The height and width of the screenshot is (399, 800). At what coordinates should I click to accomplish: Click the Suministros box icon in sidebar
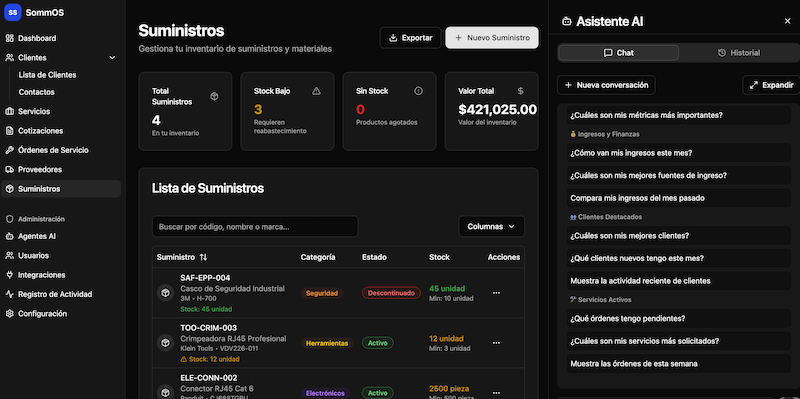click(9, 189)
